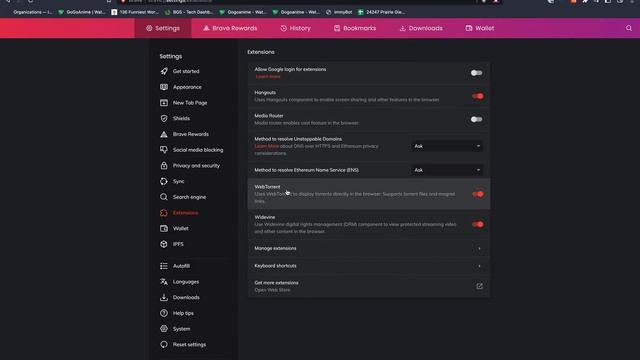The width and height of the screenshot is (640, 360).
Task: Click the Languages translate icon
Action: coord(164,282)
